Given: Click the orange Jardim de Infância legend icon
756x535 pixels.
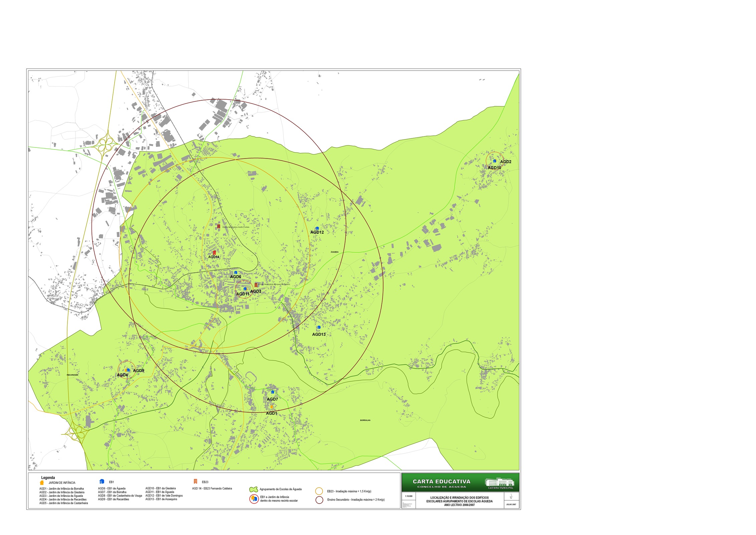Looking at the screenshot, I should pos(42,483).
